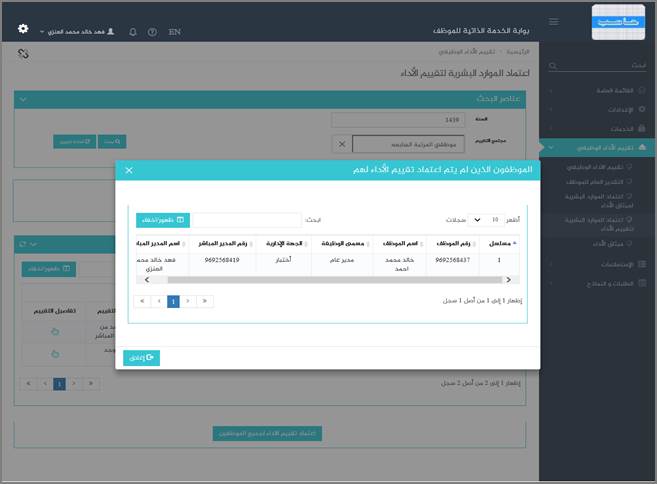Select page 1 in the modal pagination

pyautogui.click(x=173, y=300)
